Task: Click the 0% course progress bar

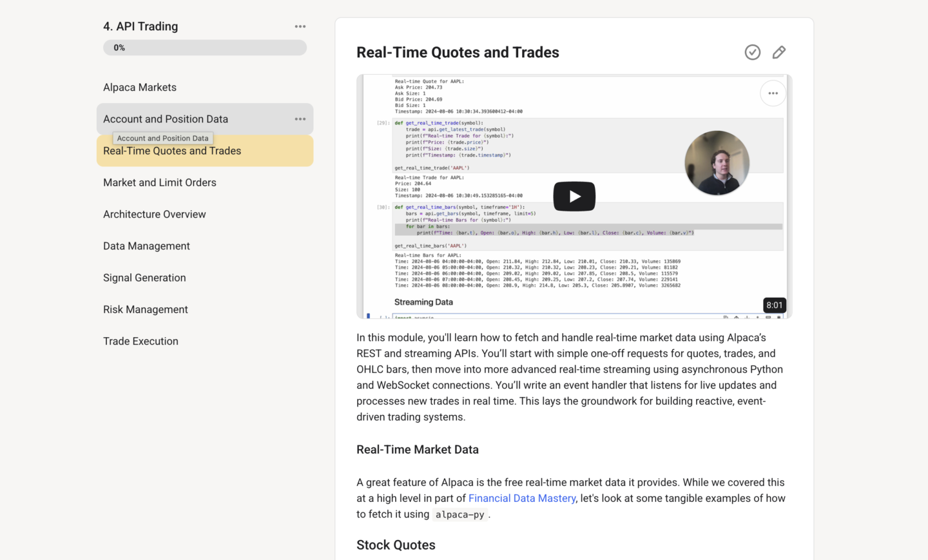Action: 205,48
